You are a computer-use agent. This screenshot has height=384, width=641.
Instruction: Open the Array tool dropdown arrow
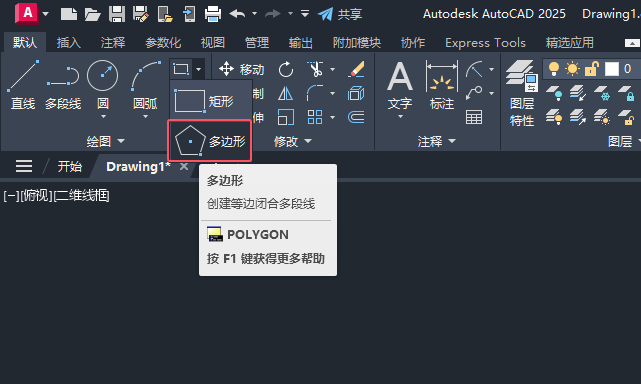click(332, 117)
